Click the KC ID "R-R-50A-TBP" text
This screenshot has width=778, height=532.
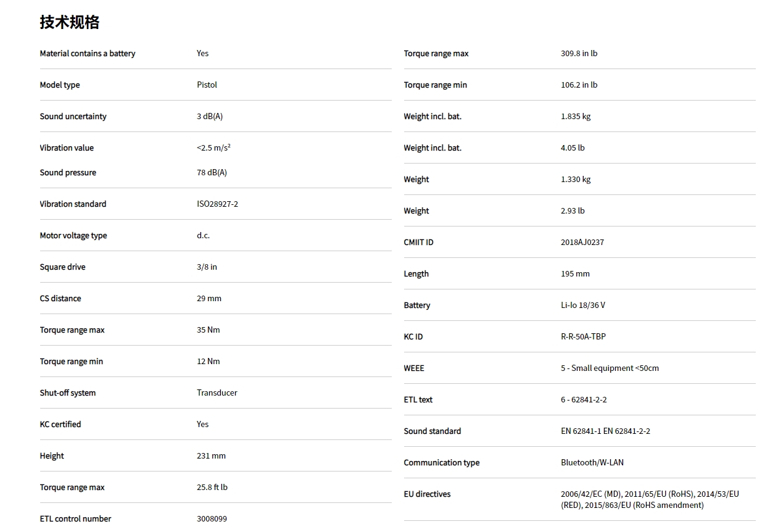(583, 337)
